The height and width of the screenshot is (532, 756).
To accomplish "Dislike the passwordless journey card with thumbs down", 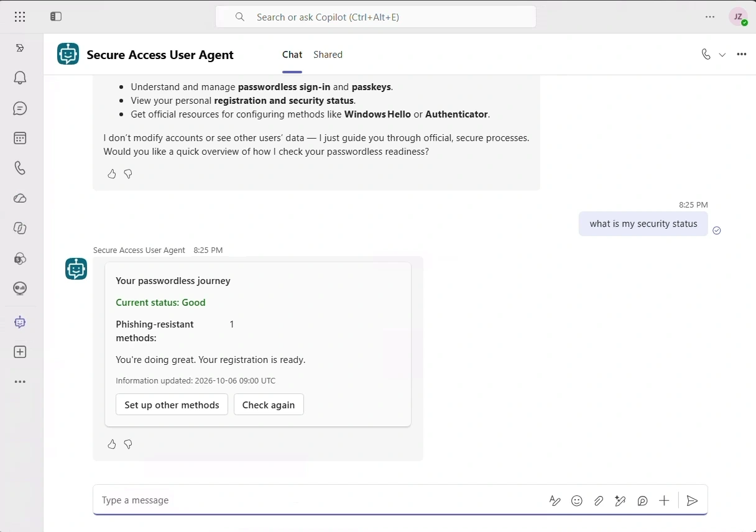I will (x=128, y=444).
